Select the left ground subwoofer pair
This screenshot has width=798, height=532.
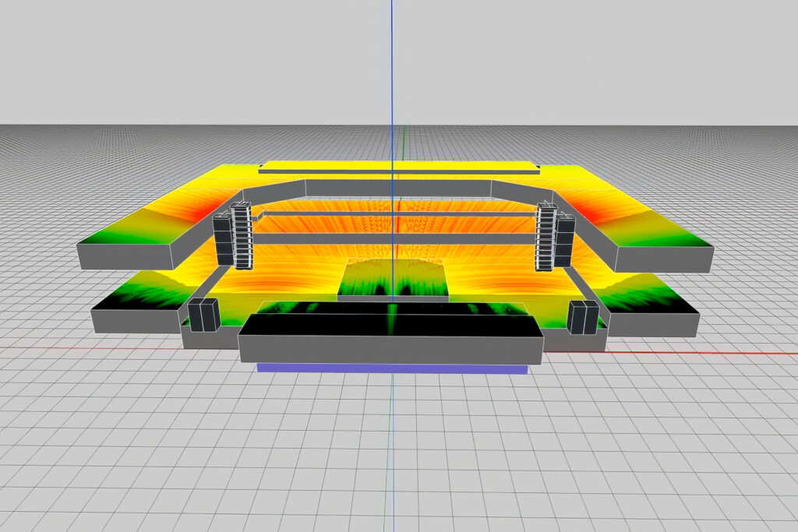[x=201, y=315]
